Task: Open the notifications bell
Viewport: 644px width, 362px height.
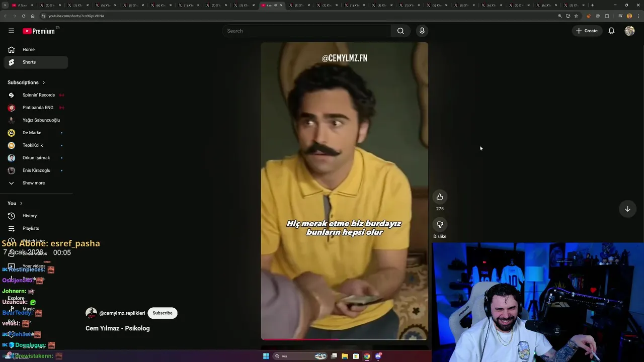Action: [x=611, y=31]
